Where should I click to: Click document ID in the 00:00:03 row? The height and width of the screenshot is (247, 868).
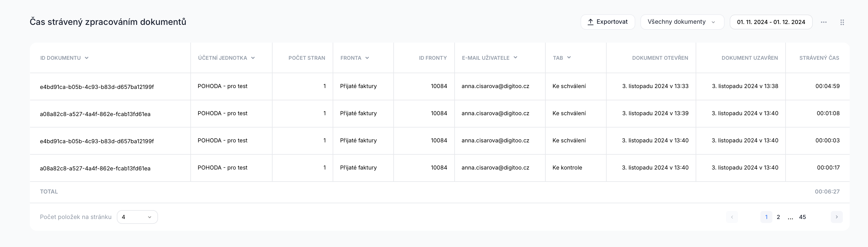tap(97, 141)
